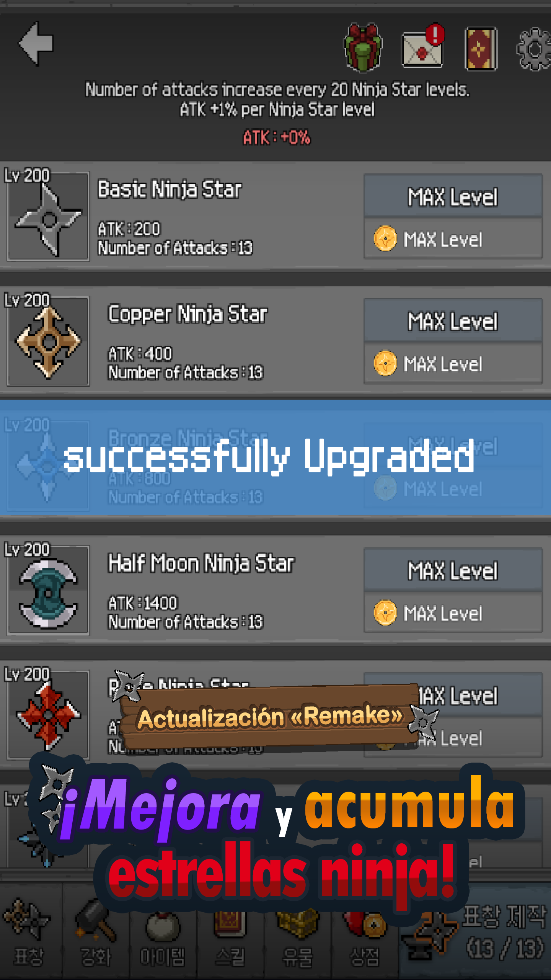Open the red spellbook icon
This screenshot has width=551, height=980.
[481, 49]
